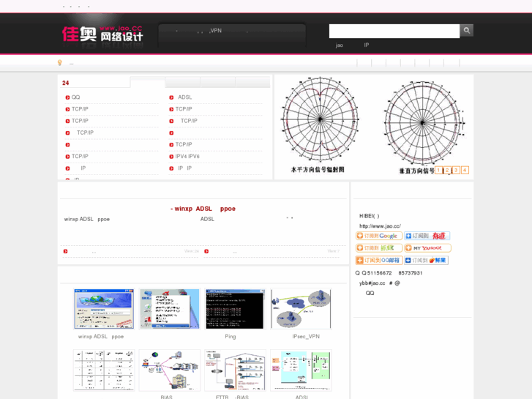This screenshot has height=399, width=532.
Task: Open the 'winxp ADSL ppoe' thumbnail image
Action: point(104,309)
